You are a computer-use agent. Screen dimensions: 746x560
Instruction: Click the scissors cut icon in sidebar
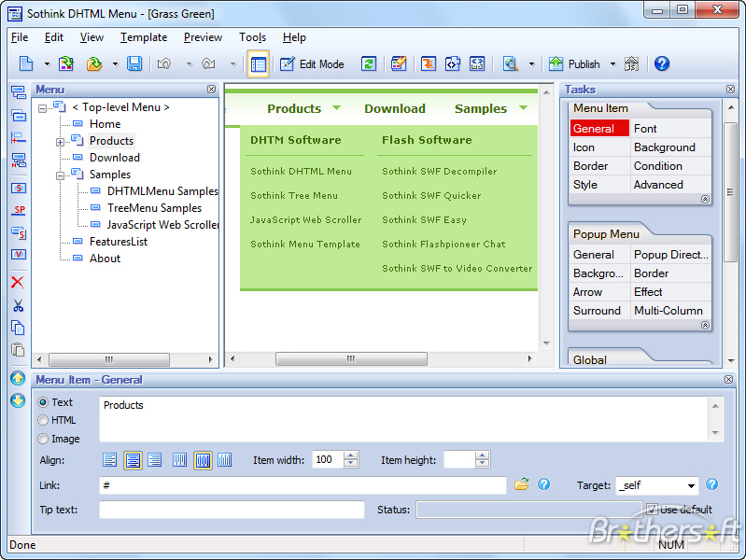tap(18, 305)
